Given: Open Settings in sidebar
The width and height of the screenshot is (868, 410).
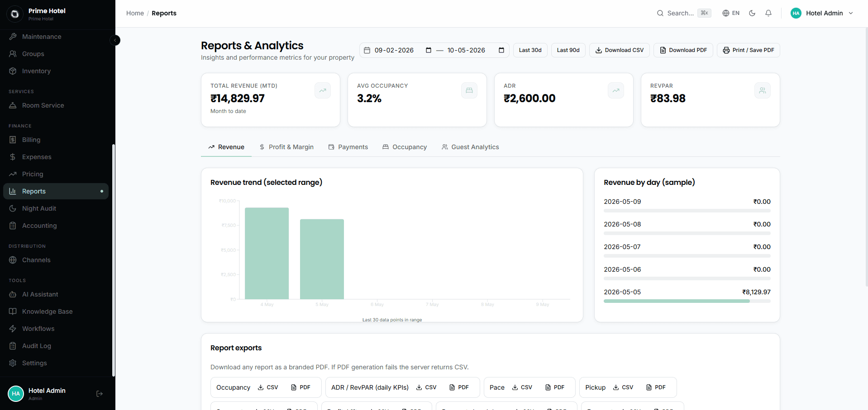Looking at the screenshot, I should (x=56, y=363).
